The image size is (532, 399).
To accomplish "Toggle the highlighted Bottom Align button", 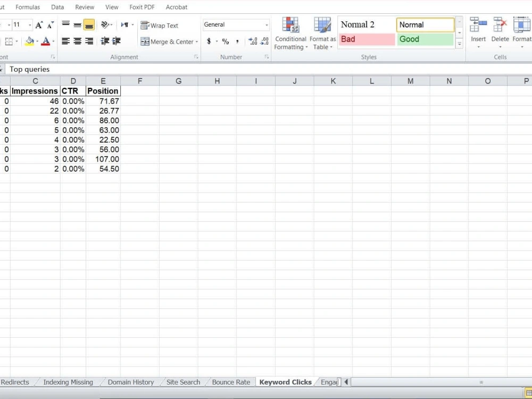I will point(89,25).
